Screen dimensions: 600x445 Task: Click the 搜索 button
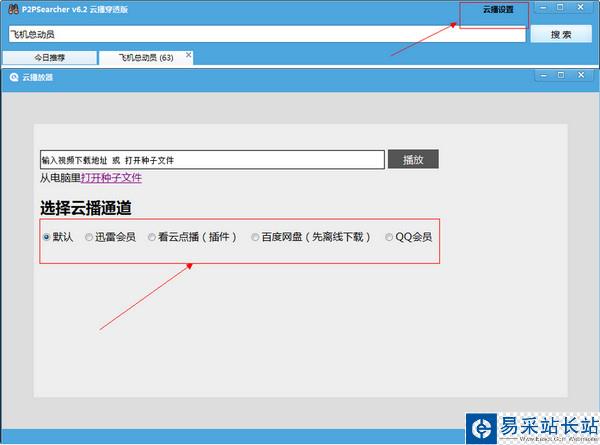[x=561, y=34]
